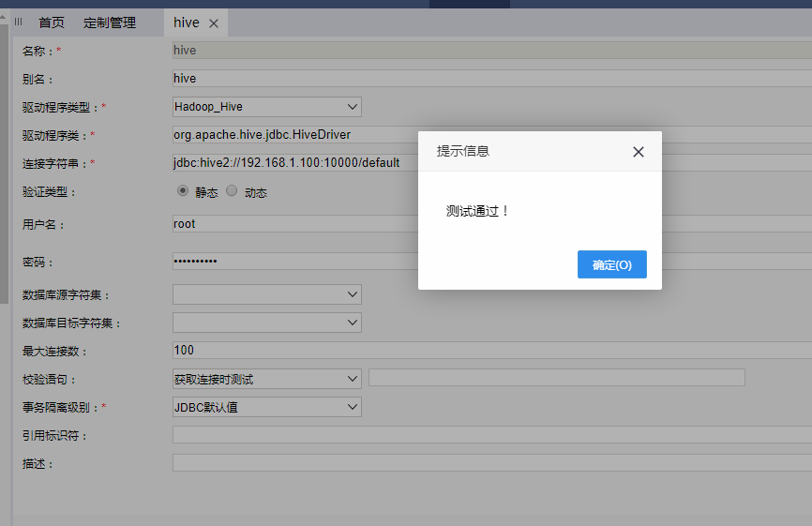The height and width of the screenshot is (526, 812).
Task: Open the 定制管理 tab
Action: 110,23
